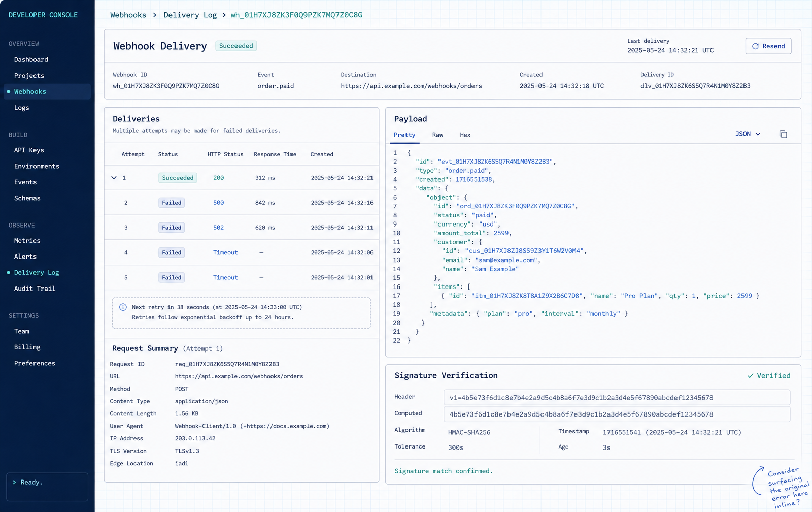Screen dimensions: 812x512
Task: Open Schemas in the sidebar
Action: [27, 198]
